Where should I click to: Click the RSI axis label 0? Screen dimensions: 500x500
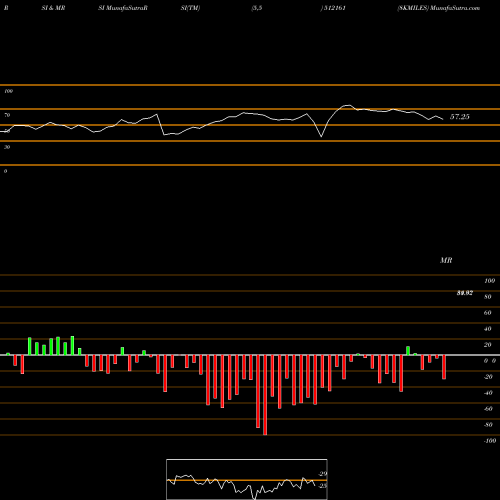[x=5, y=171]
